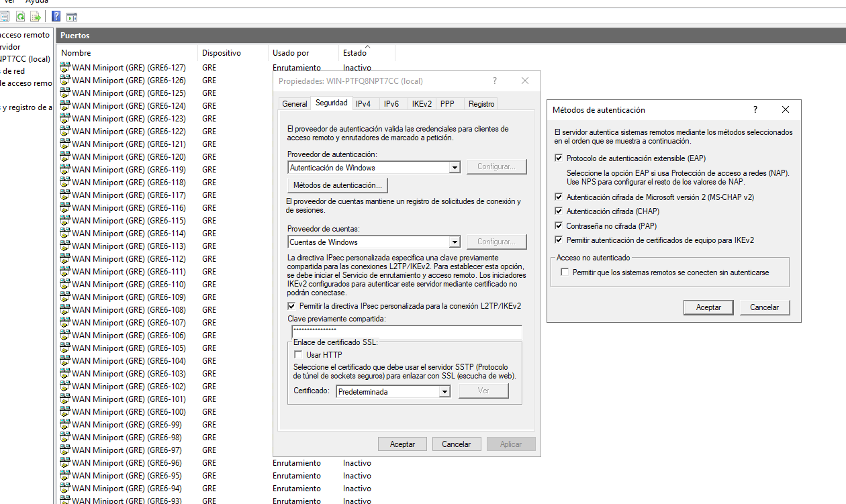This screenshot has height=504, width=846.
Task: Choose the port icon at the GRE6-112 row
Action: (65, 259)
